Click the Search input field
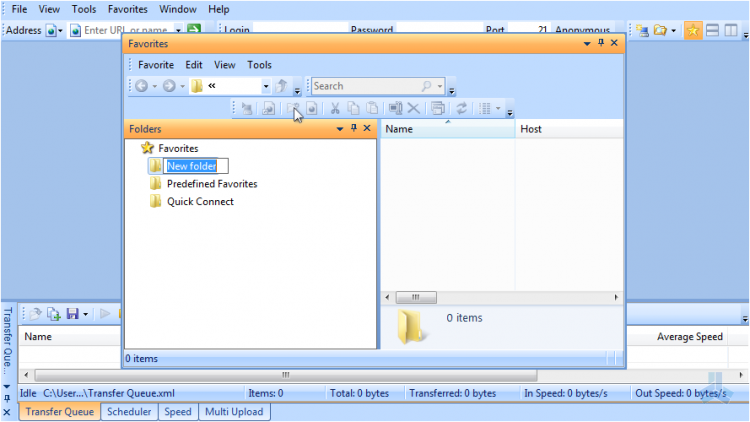Screen dimensions: 750x422 (x=367, y=86)
